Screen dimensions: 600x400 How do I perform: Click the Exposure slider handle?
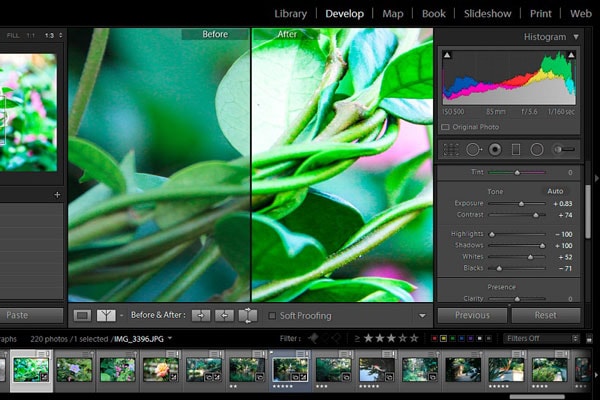pos(521,204)
